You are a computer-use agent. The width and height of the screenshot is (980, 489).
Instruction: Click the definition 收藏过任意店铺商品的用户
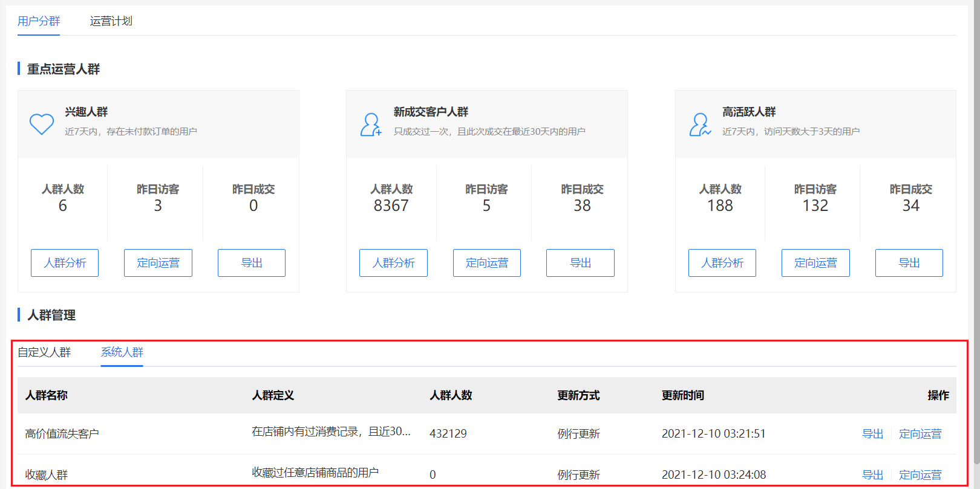coord(315,473)
